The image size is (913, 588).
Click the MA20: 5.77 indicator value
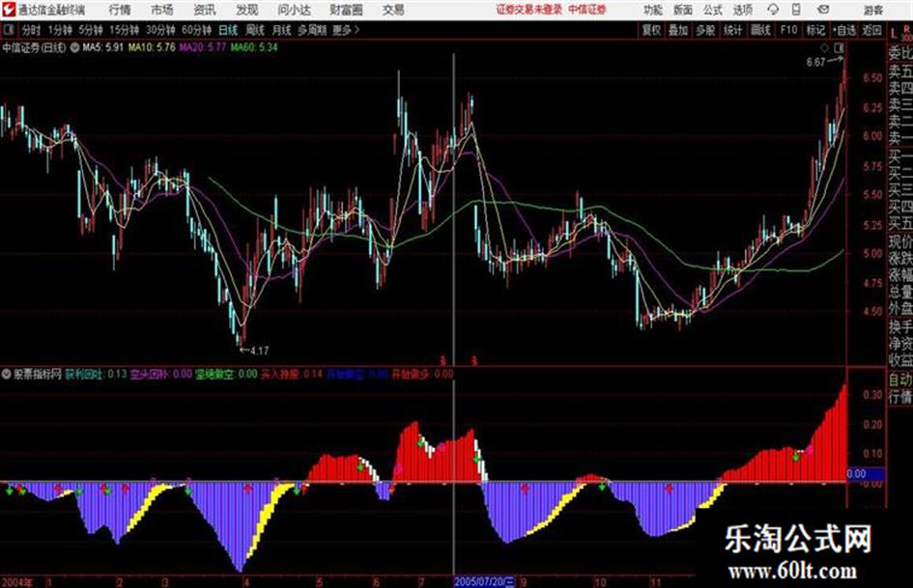pos(203,47)
